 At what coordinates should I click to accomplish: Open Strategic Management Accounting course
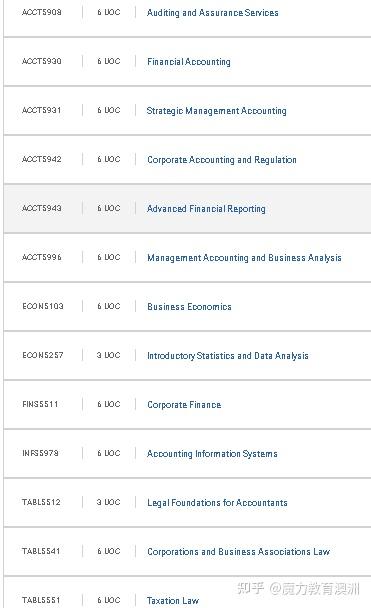[216, 111]
